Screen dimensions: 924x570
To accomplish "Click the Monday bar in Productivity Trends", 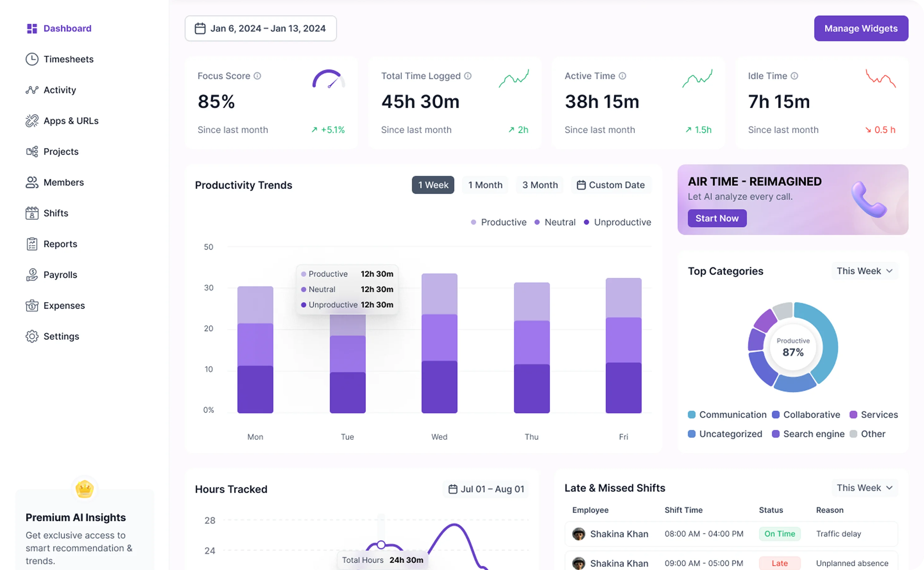I will 255,350.
